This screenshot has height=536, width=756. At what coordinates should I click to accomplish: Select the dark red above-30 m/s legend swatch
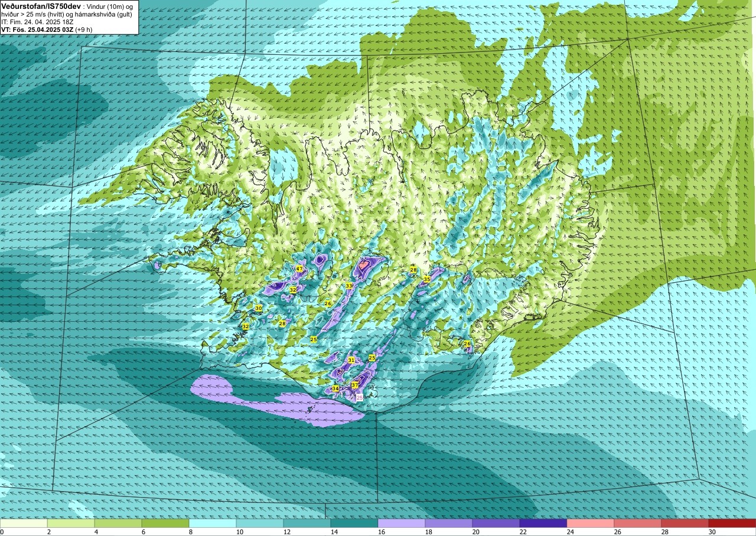[732, 523]
